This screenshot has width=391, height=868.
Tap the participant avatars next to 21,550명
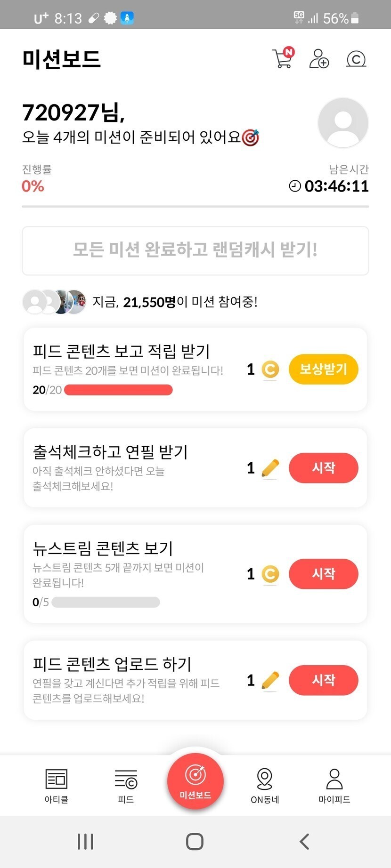coord(55,302)
